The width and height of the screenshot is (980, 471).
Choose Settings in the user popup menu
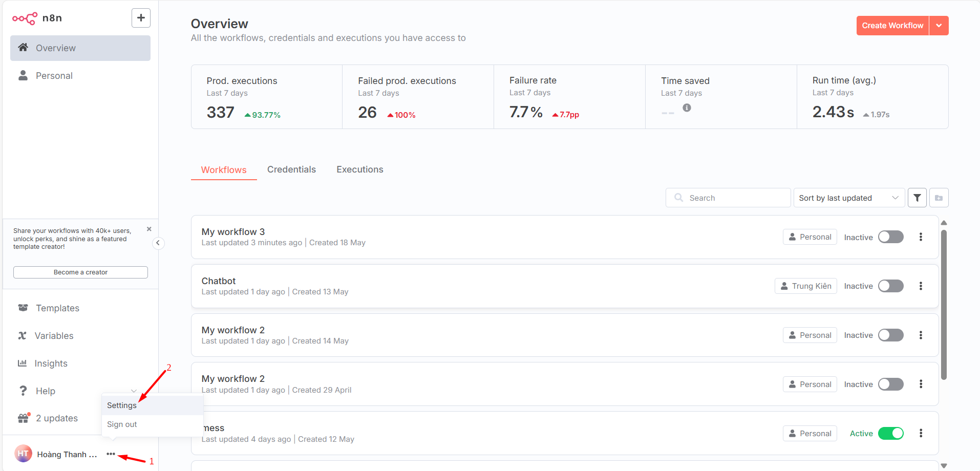pyautogui.click(x=153, y=405)
